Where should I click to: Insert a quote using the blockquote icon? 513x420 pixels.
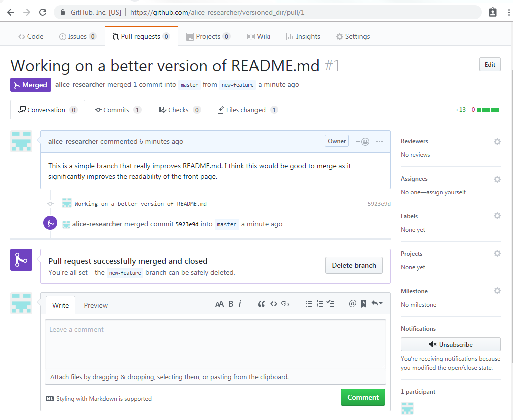coord(261,303)
